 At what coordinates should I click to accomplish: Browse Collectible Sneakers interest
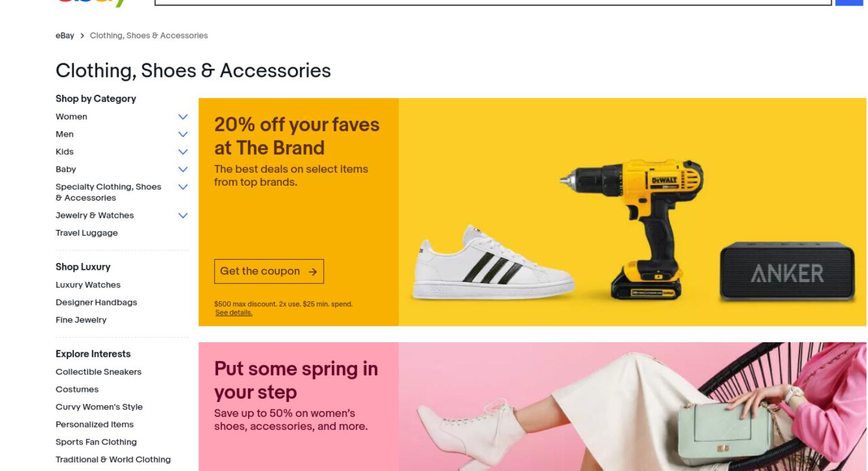98,372
